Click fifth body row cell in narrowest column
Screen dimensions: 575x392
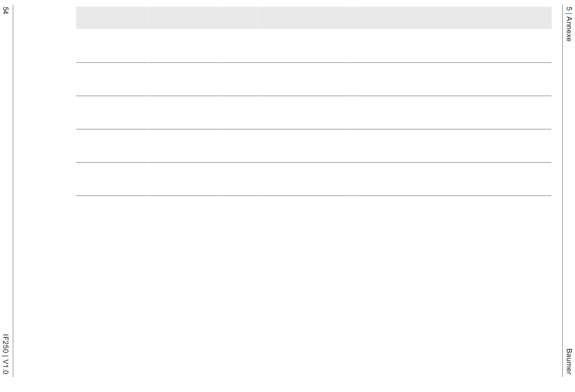(238, 179)
